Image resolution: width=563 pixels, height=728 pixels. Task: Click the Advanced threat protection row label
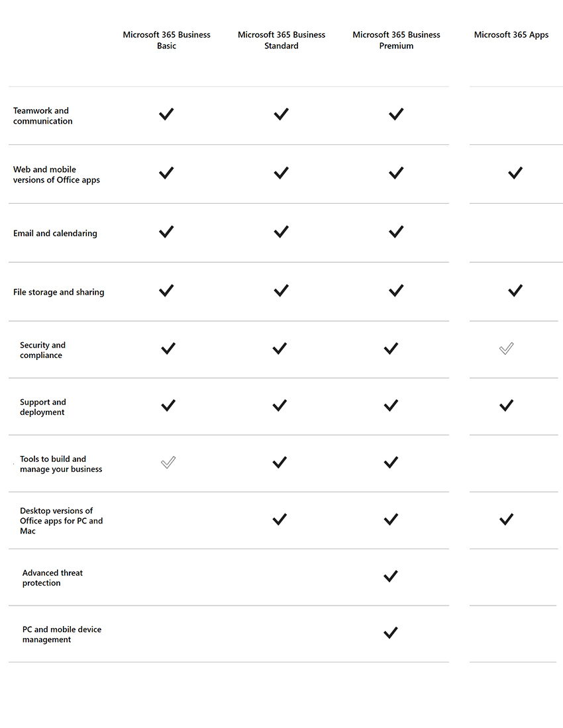click(x=52, y=578)
